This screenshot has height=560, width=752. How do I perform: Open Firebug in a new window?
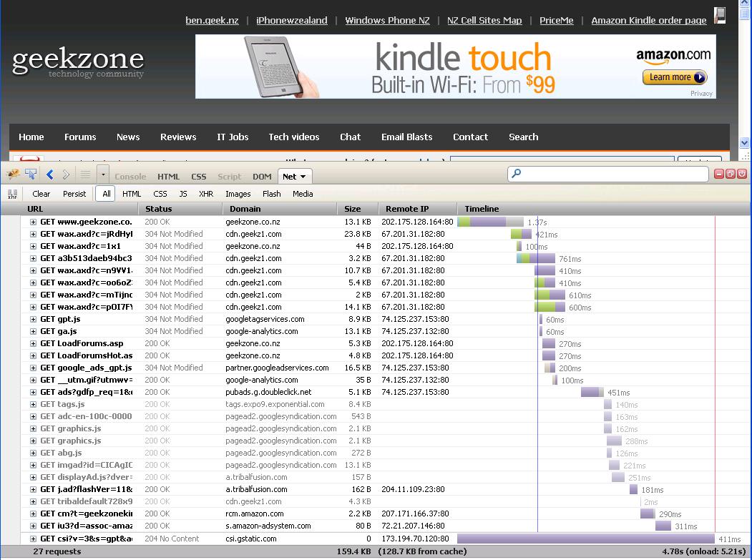[x=730, y=174]
